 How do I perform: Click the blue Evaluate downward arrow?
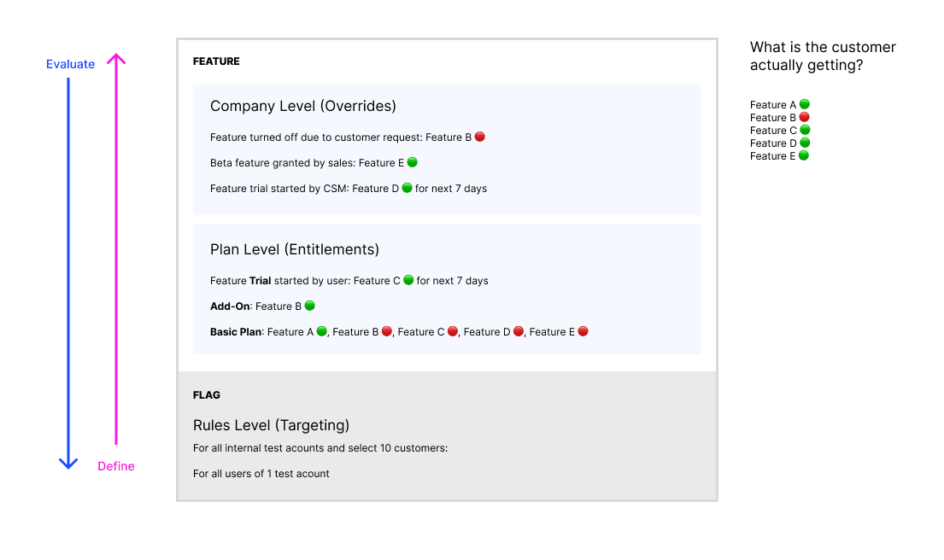(68, 273)
